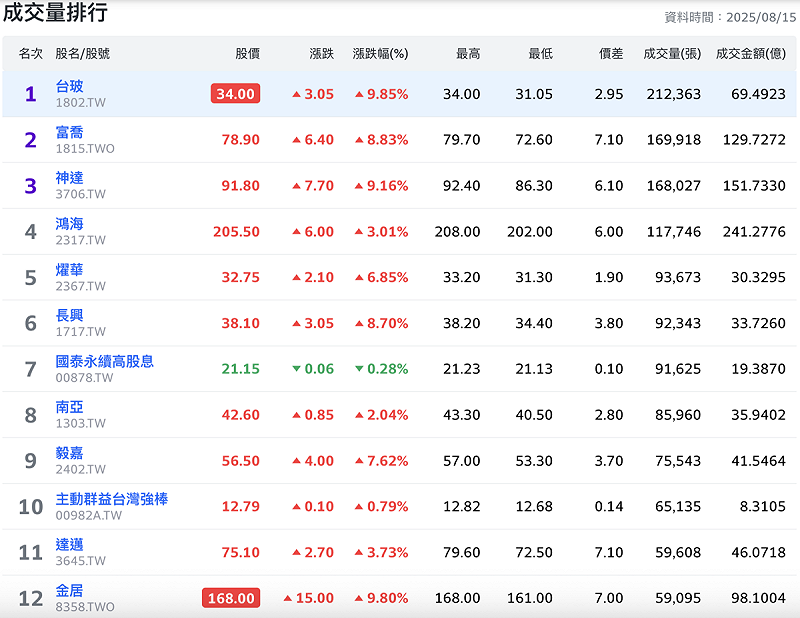Open the 金居 stock link
The height and width of the screenshot is (618, 800).
tap(69, 590)
